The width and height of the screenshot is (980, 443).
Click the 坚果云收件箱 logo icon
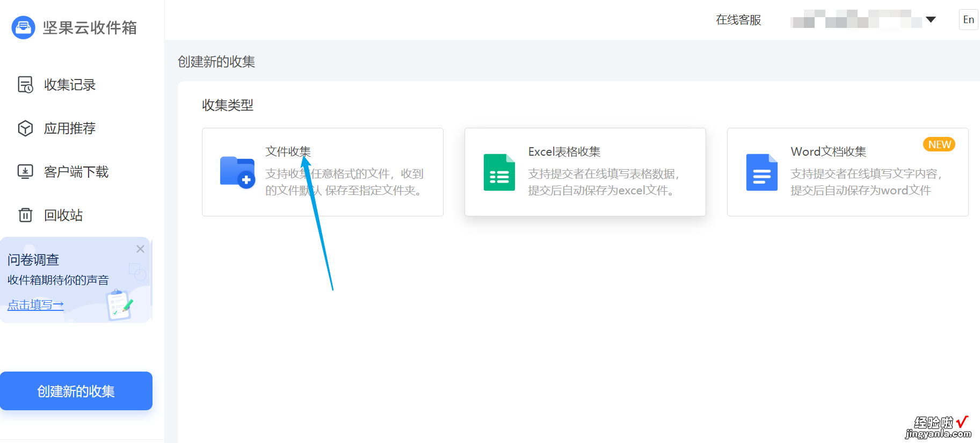click(x=23, y=27)
